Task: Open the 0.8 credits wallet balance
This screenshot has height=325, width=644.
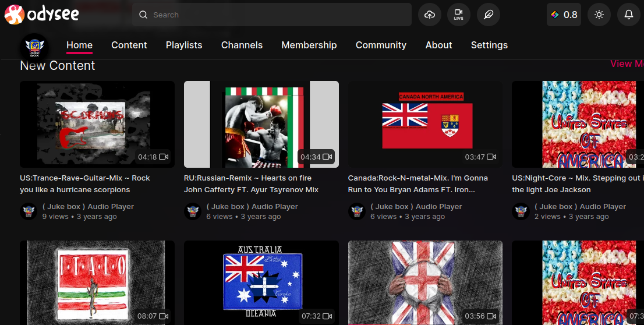Action: pyautogui.click(x=564, y=15)
